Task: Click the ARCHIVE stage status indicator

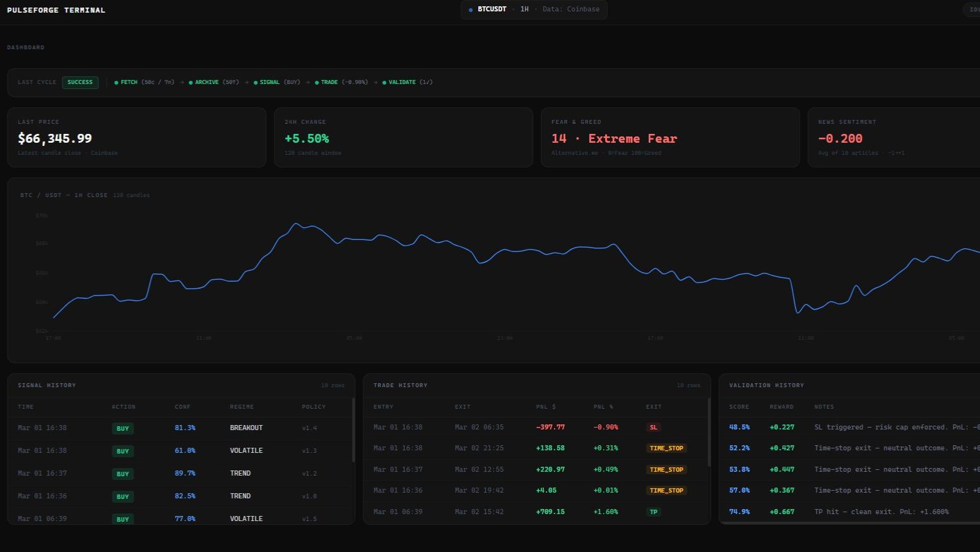Action: (191, 82)
